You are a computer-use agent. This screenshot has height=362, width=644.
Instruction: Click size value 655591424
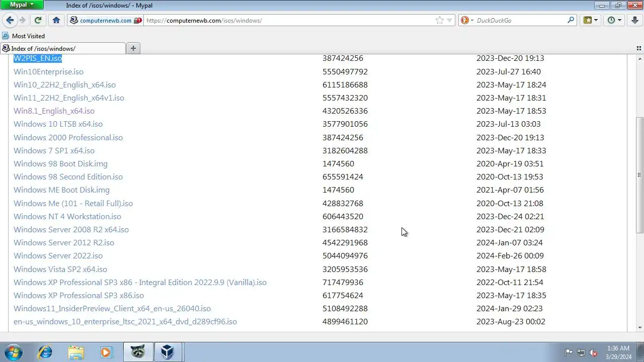click(x=343, y=177)
